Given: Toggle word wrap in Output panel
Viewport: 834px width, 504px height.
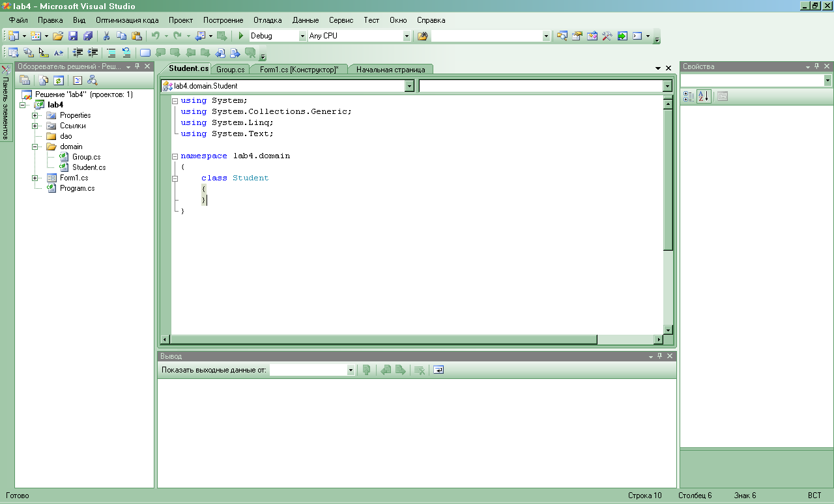Looking at the screenshot, I should click(439, 370).
